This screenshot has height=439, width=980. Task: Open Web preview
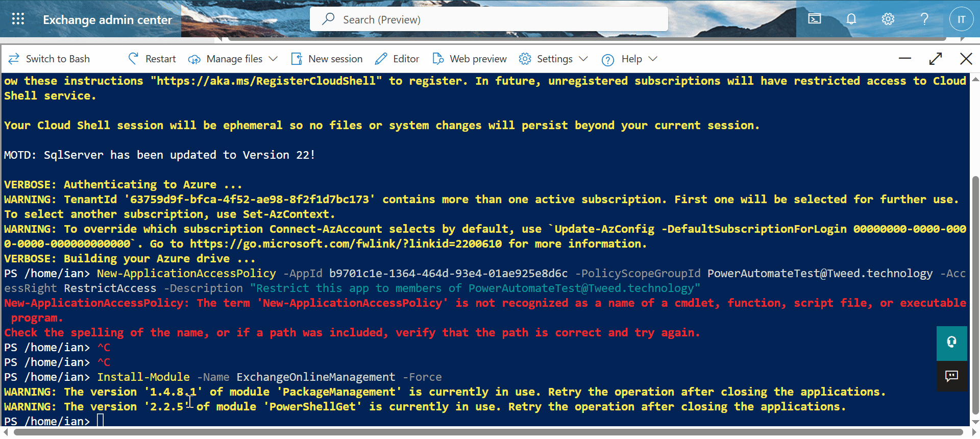pyautogui.click(x=470, y=59)
